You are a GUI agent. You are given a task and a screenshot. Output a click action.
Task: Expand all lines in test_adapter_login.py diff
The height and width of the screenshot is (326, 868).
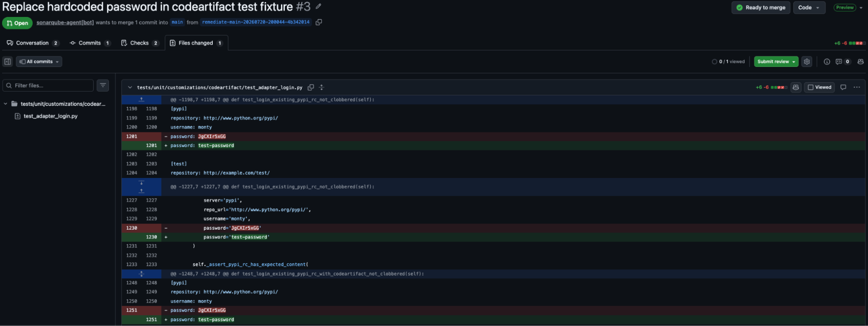click(x=321, y=87)
